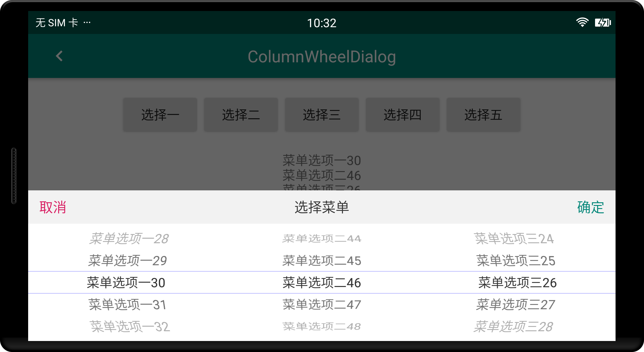
Task: Tap the 选择五 button
Action: (x=483, y=115)
